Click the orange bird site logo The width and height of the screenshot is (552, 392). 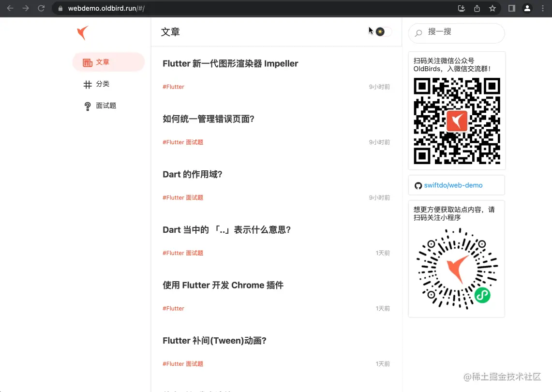(83, 33)
